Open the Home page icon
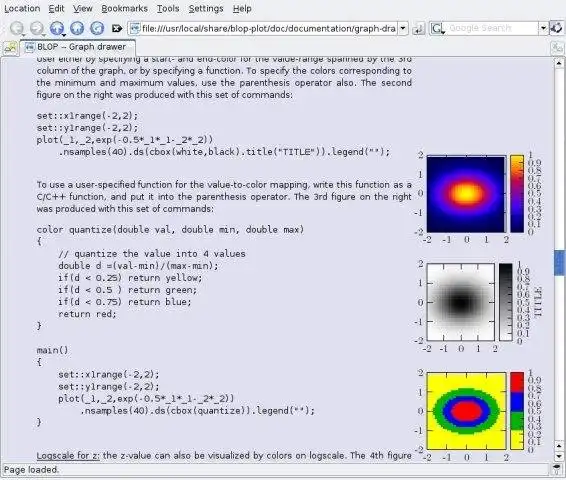This screenshot has width=566, height=480. (x=77, y=28)
